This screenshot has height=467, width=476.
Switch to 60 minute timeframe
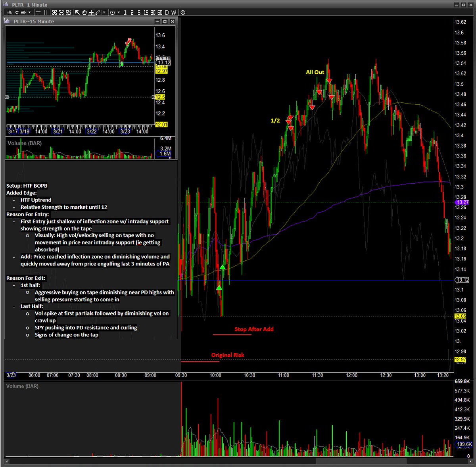pos(160,12)
